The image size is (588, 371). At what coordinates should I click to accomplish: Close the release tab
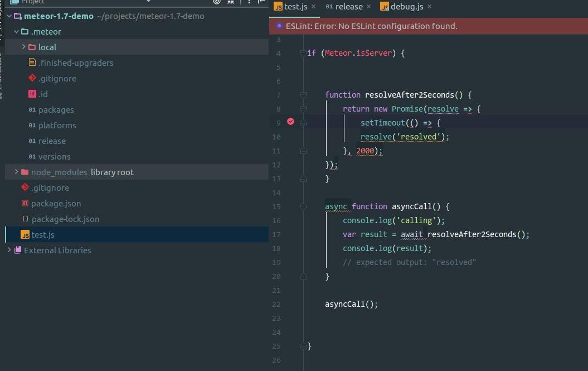[x=368, y=6]
